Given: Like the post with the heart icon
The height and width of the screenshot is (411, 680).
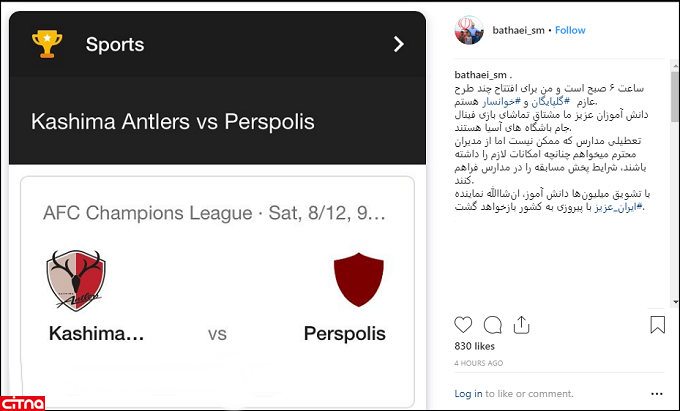Looking at the screenshot, I should [x=463, y=325].
